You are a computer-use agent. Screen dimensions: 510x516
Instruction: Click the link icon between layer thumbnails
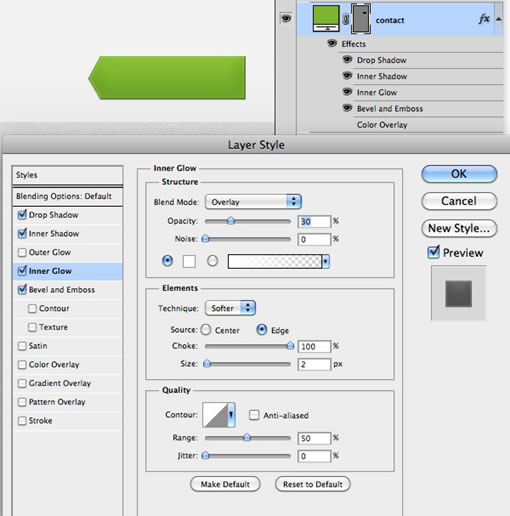coord(345,19)
